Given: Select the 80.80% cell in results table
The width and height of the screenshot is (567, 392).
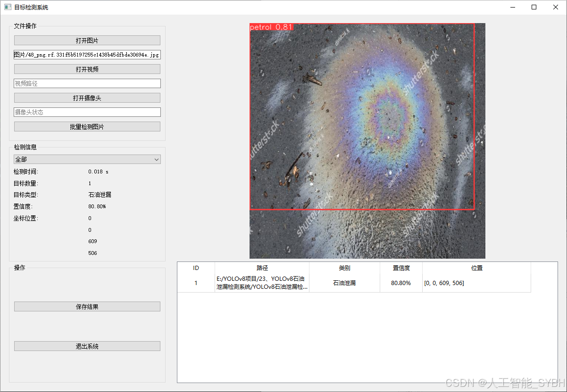Looking at the screenshot, I should click(401, 283).
